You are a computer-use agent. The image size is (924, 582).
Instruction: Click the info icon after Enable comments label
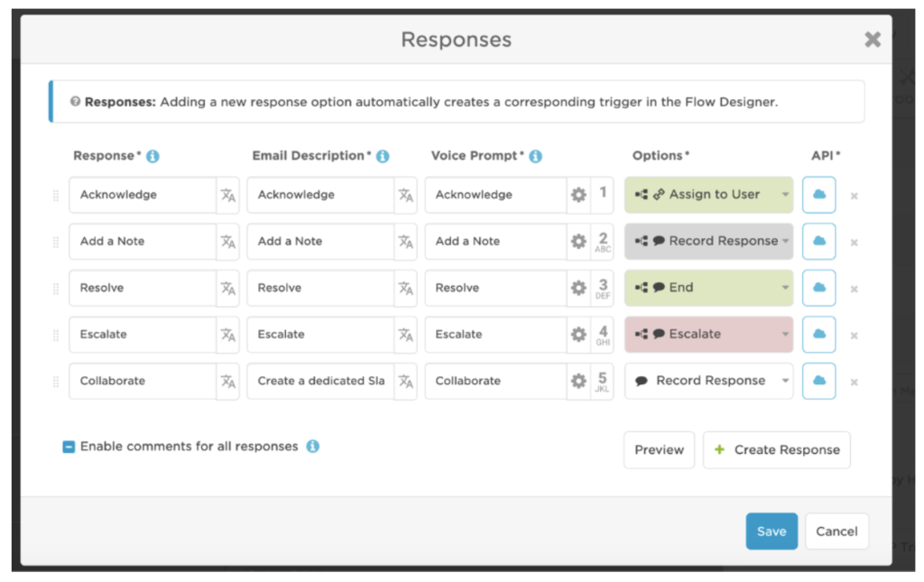point(314,446)
